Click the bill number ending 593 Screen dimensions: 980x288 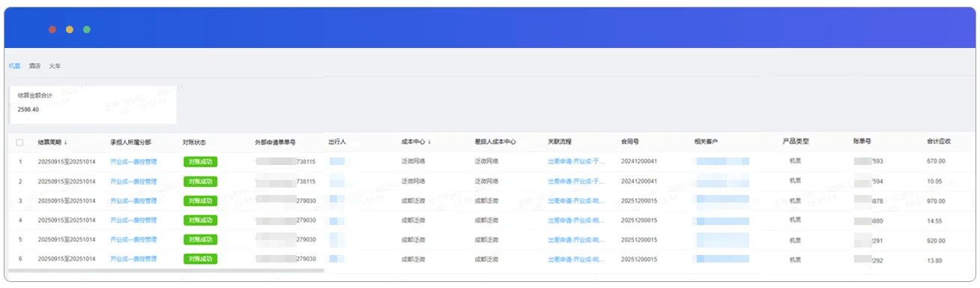[x=868, y=161]
